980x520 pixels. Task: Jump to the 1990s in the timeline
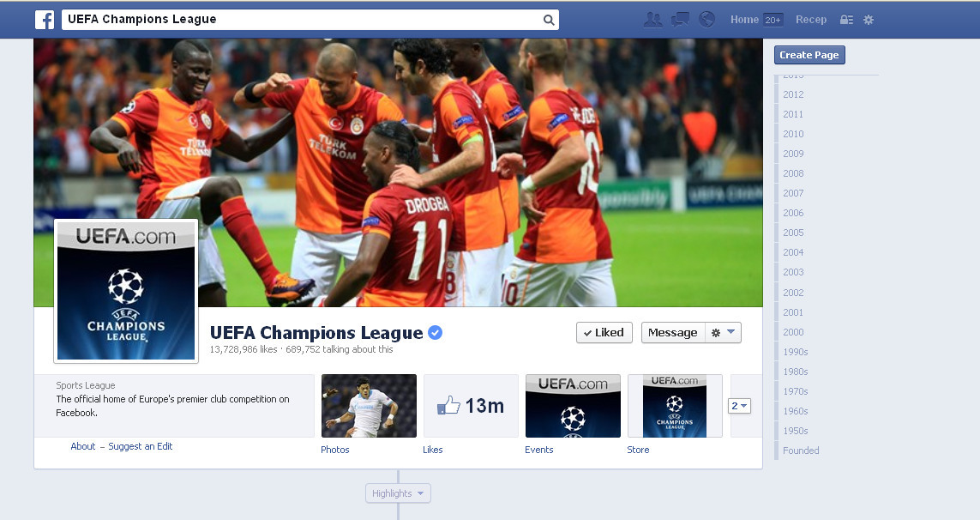coord(796,352)
